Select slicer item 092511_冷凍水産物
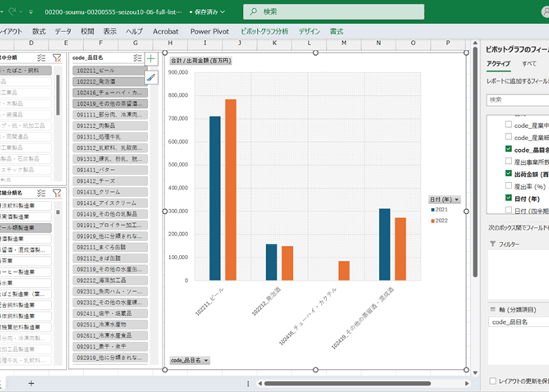The height and width of the screenshot is (392, 549). (x=110, y=324)
